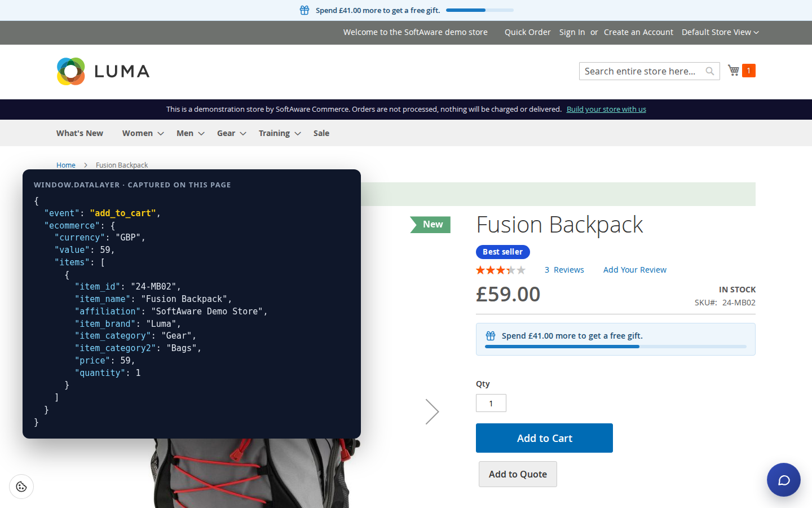The height and width of the screenshot is (508, 812).
Task: Open the cookie settings icon
Action: click(21, 487)
